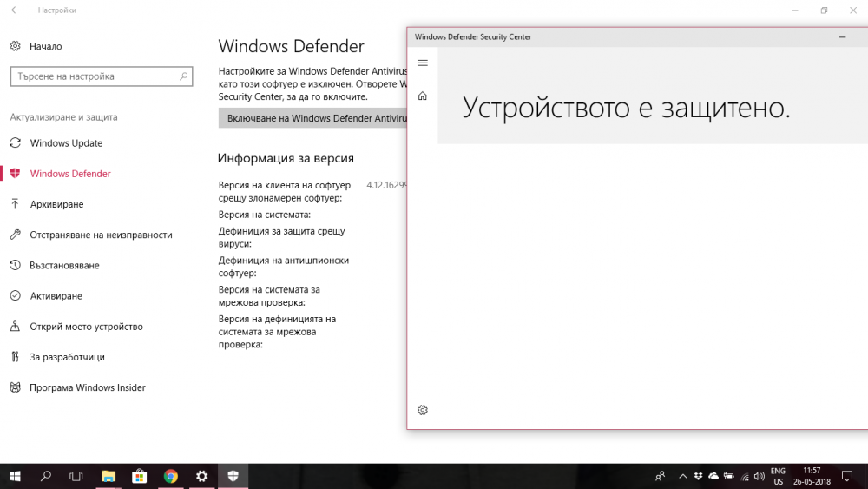The width and height of the screenshot is (868, 489).
Task: Open Отстраняване на неизправности page
Action: 101,235
